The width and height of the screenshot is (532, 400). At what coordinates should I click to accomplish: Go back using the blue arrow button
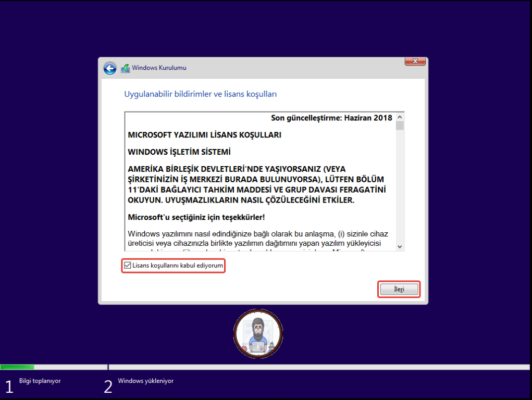[109, 68]
